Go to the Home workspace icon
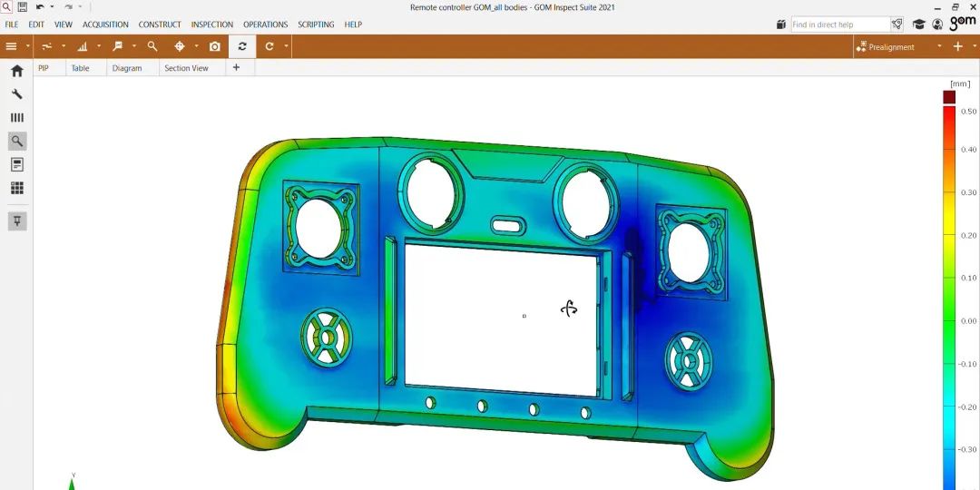 17,71
